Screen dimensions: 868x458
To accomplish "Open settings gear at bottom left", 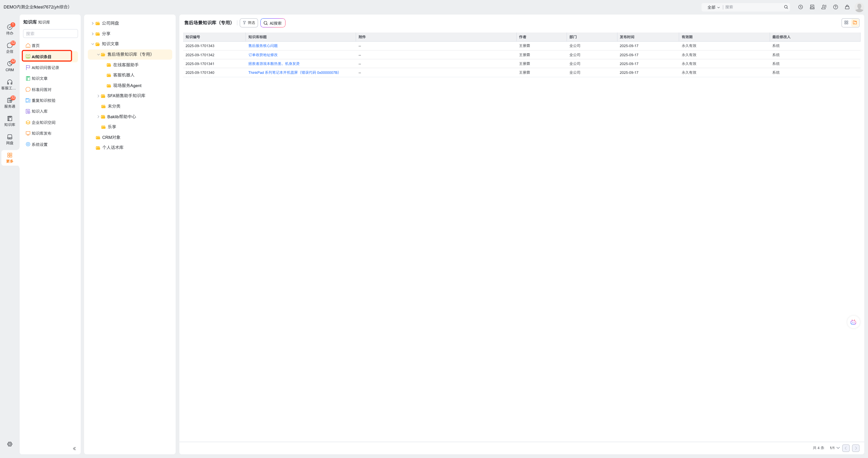I will (9, 444).
